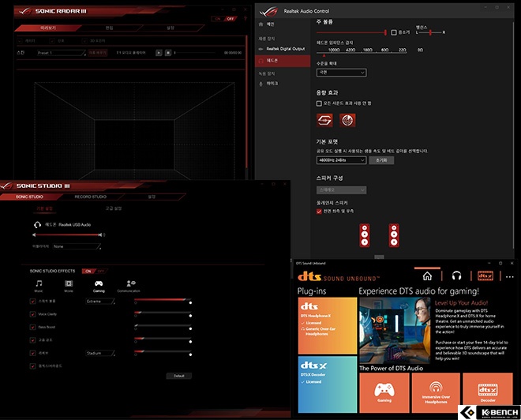This screenshot has height=420, width=521.
Task: Select Realtek Digital Output device
Action: 283,49
